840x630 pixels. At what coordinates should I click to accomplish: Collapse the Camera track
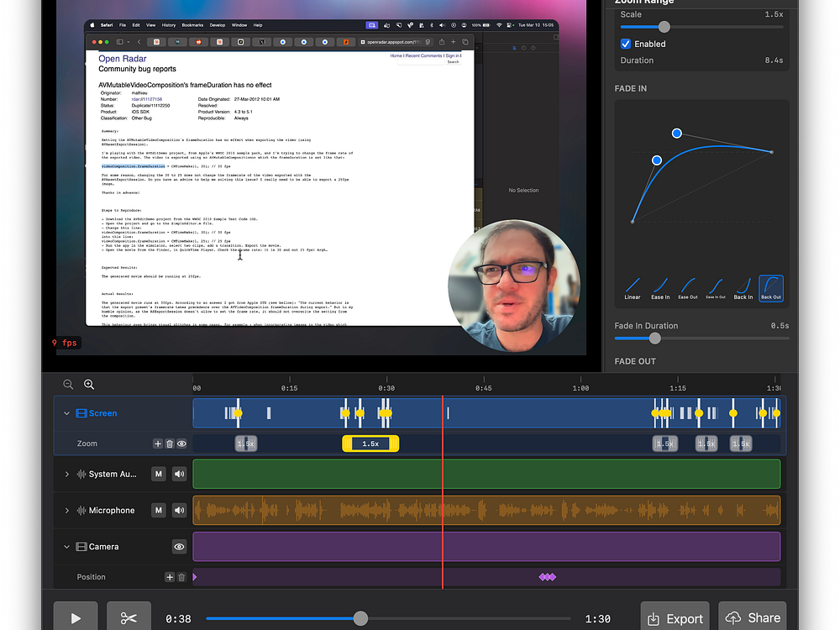pos(66,547)
